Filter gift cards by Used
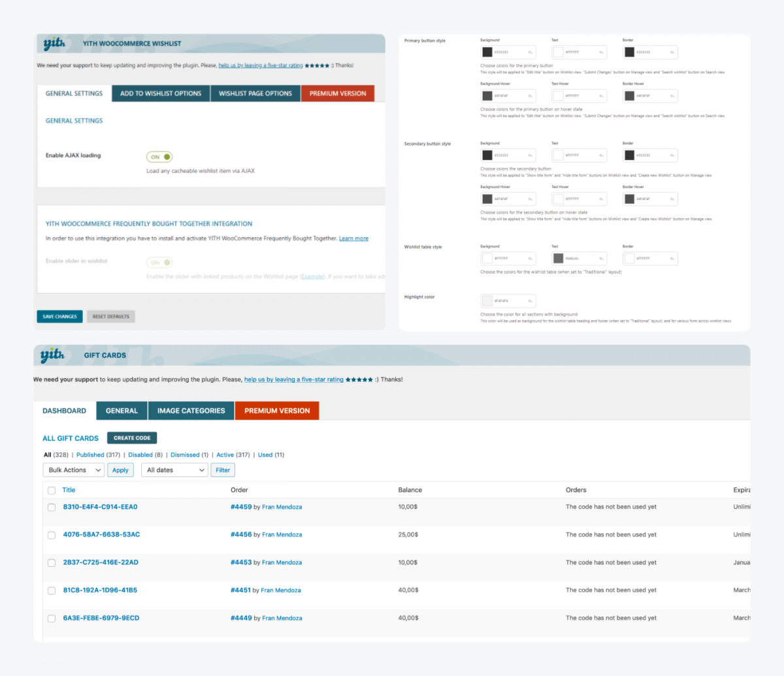 265,455
